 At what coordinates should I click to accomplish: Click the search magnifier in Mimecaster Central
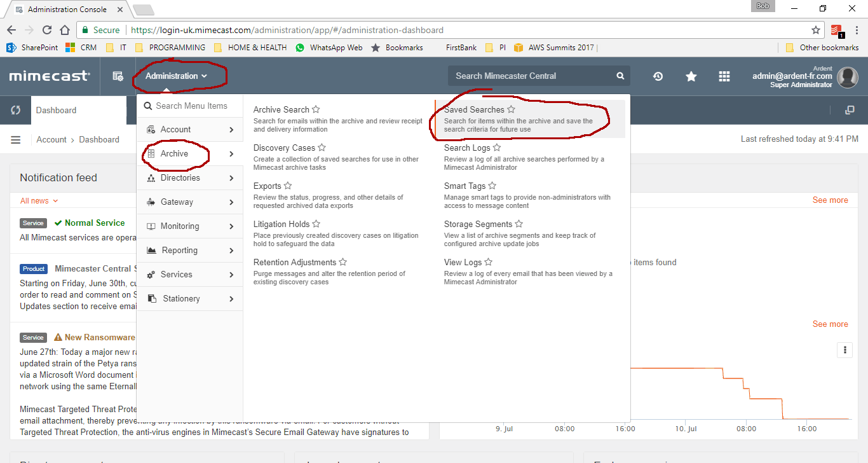620,76
